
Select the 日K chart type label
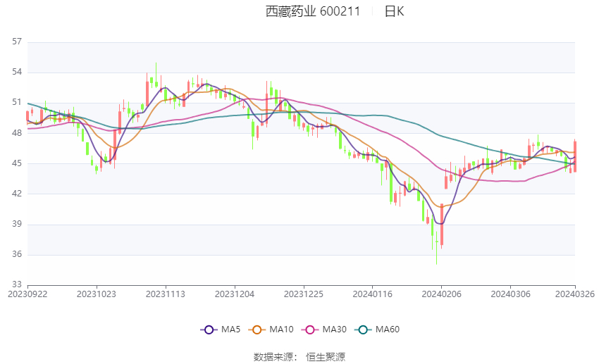(394, 11)
